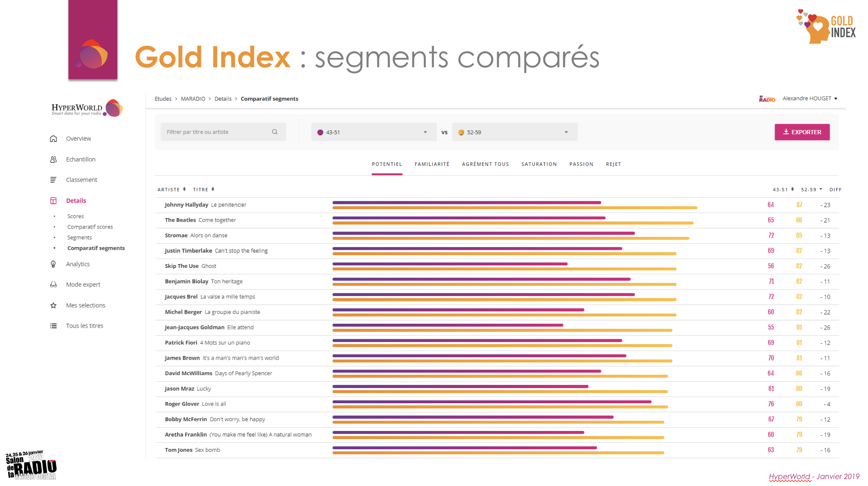Click the search magnifier icon
868x486 pixels.
coord(275,132)
